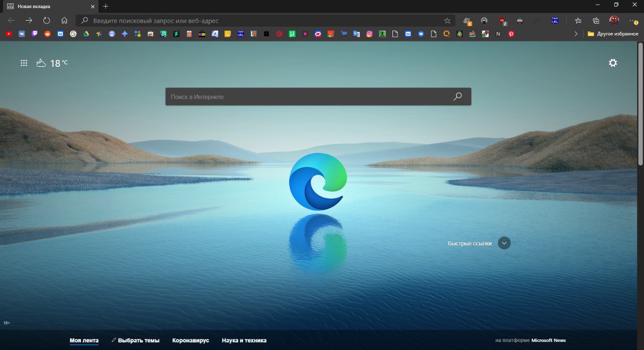Switch to Наука и техника tab
This screenshot has height=350, width=644.
coord(244,340)
